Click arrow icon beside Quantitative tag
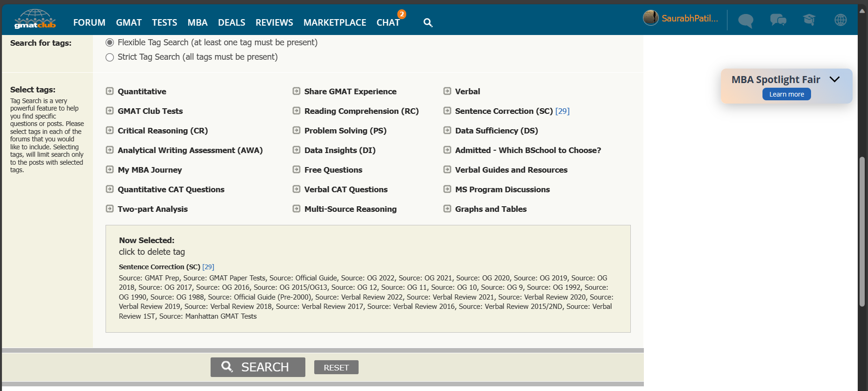 pyautogui.click(x=110, y=91)
